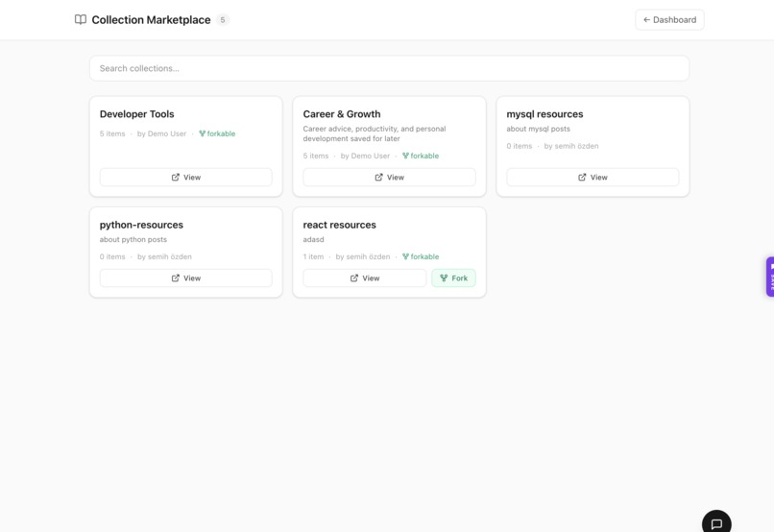This screenshot has width=774, height=532.
Task: Click the forkable tag on Developer Tools card
Action: (x=217, y=133)
